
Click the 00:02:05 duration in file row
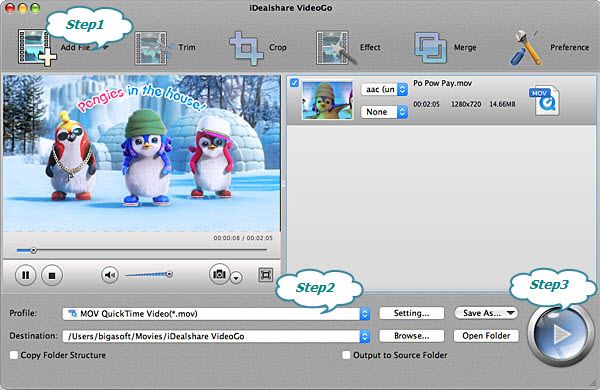[426, 104]
